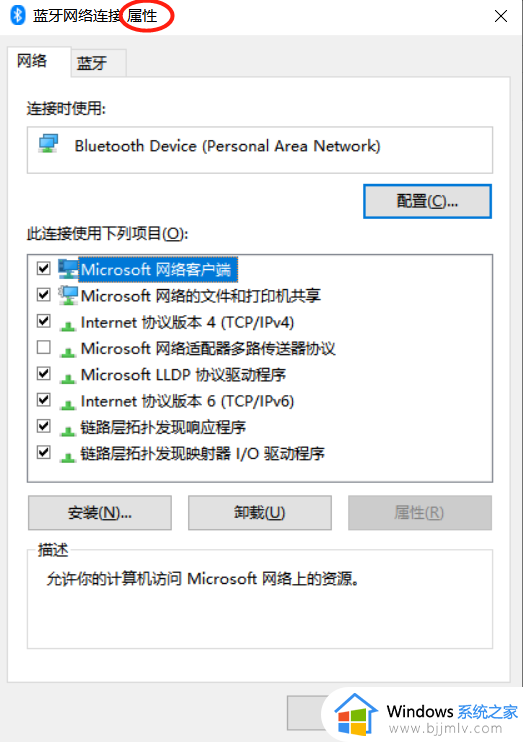Uncheck the Microsoft 网络客户端 checkbox
Viewport: 523px width, 742px height.
click(44, 269)
